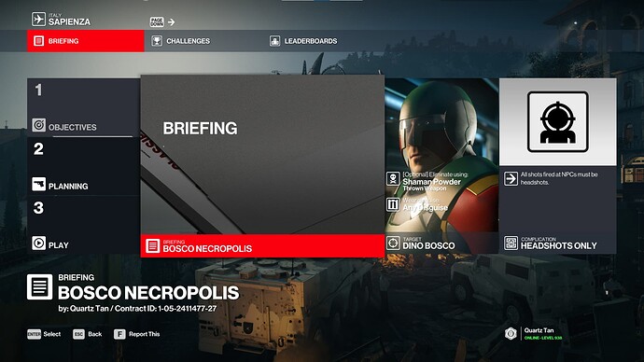Open the Briefing tab

[86, 41]
